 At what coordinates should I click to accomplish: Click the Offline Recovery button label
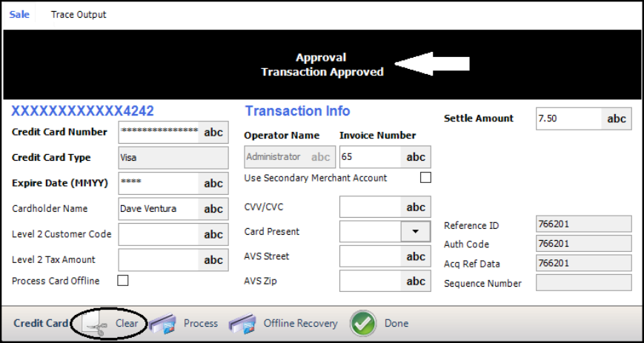coord(301,323)
